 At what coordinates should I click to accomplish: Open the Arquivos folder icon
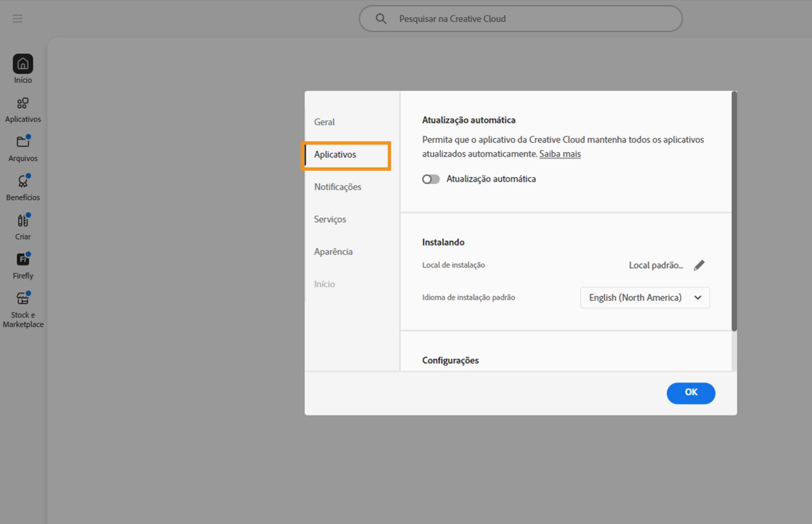pyautogui.click(x=23, y=142)
